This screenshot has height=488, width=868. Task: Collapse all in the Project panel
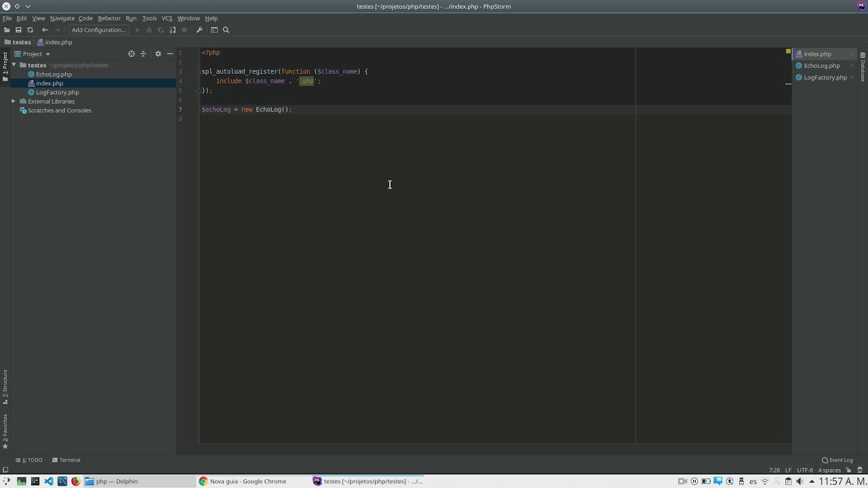pyautogui.click(x=143, y=54)
